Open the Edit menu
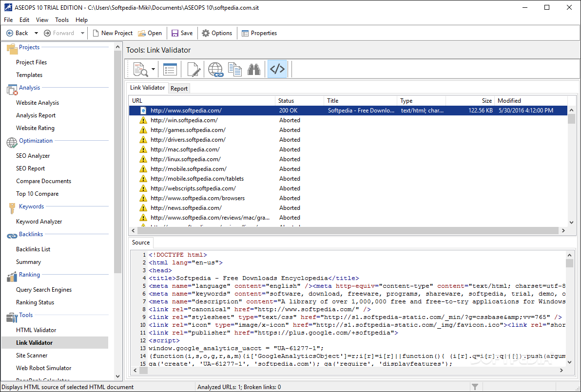This screenshot has height=392, width=581. click(x=24, y=19)
